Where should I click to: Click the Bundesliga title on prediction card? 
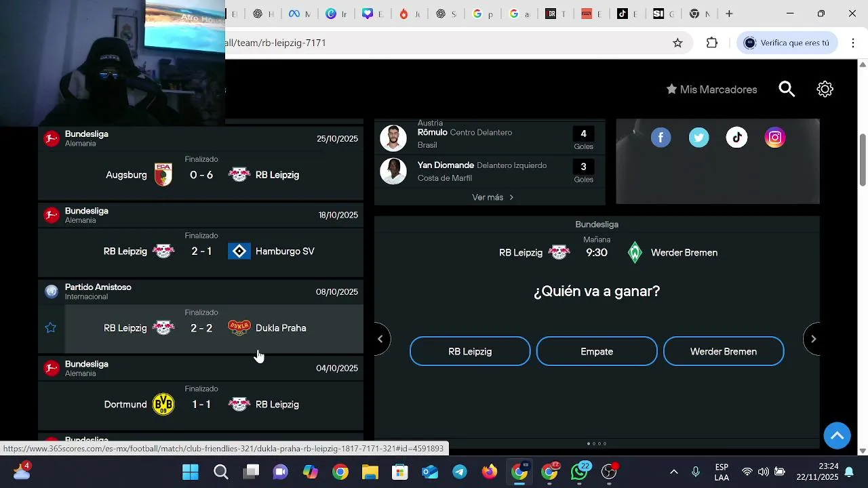pos(597,224)
